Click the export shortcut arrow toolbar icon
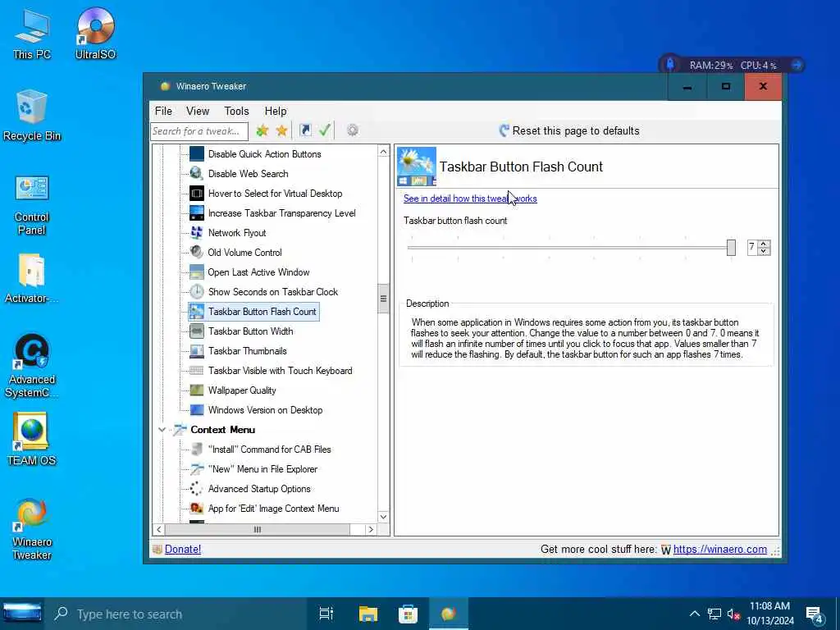 pos(305,130)
